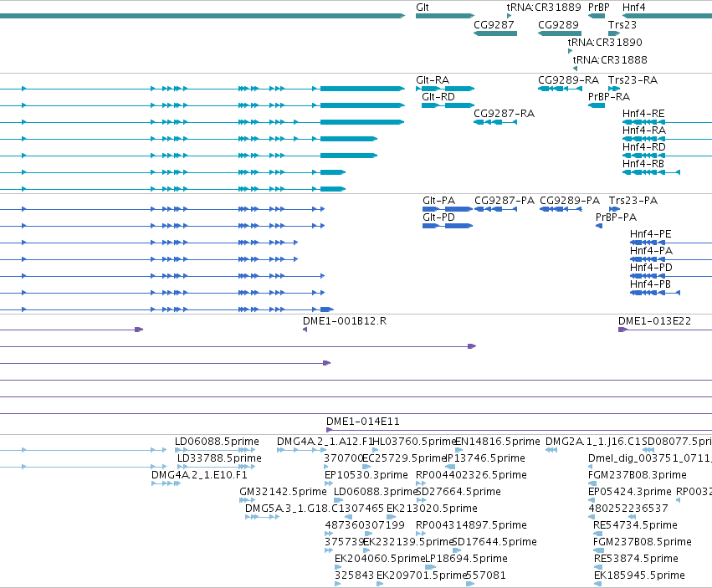The height and width of the screenshot is (588, 712).
Task: Select the Hnf4 gene feature
Action: point(667,16)
